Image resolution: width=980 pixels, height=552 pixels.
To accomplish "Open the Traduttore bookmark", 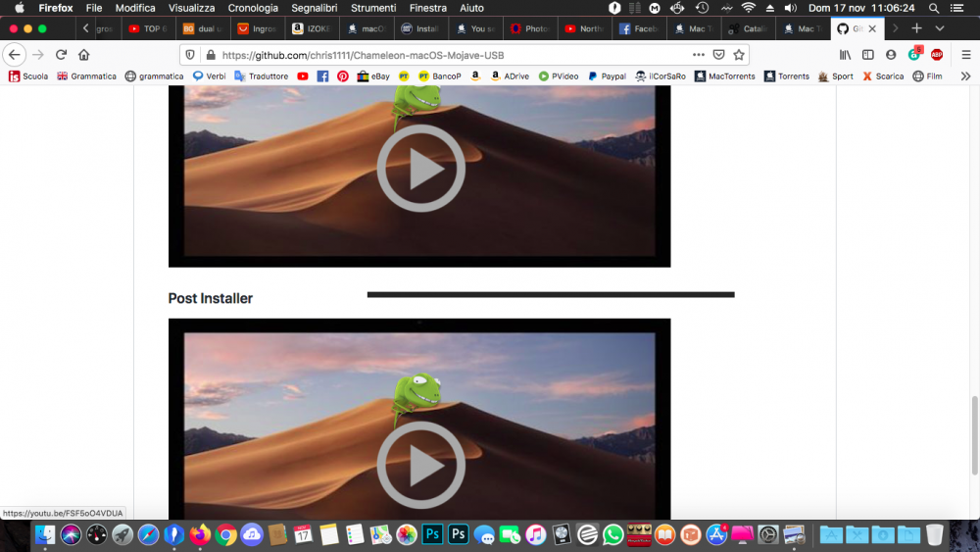I will coord(262,76).
